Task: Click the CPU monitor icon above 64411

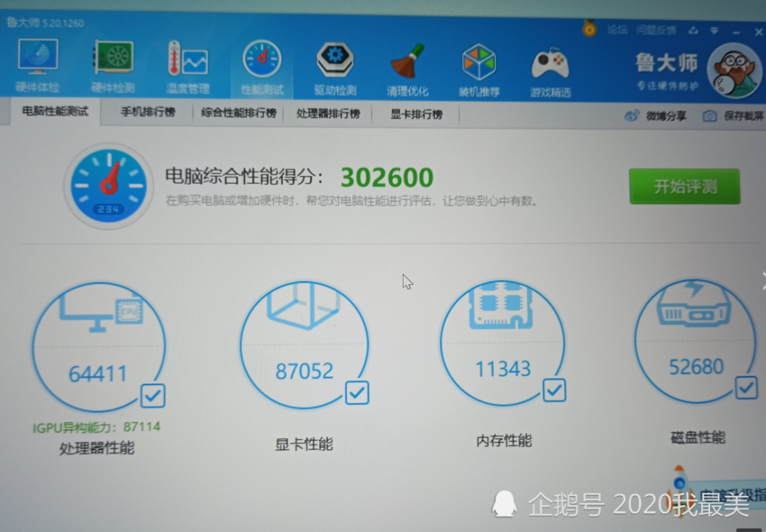Action: (101, 312)
